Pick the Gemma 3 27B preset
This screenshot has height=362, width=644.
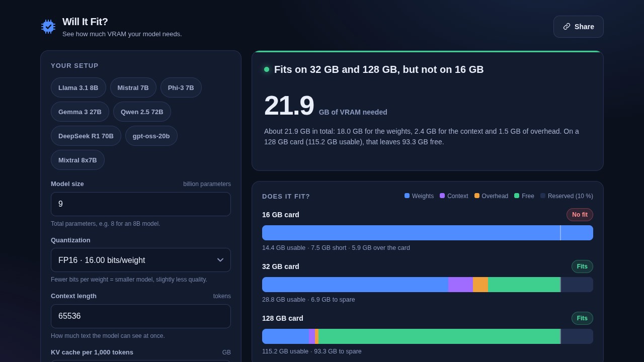80,112
